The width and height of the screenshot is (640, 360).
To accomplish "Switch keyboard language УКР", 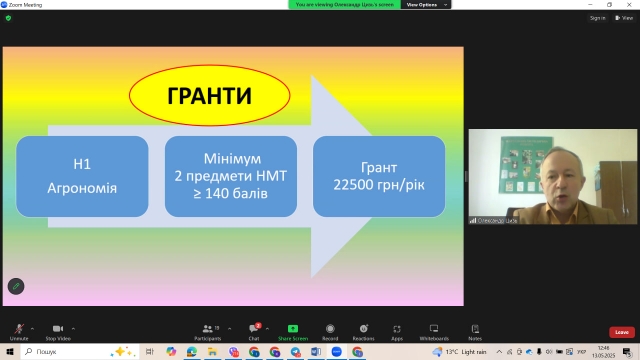I will pos(582,351).
